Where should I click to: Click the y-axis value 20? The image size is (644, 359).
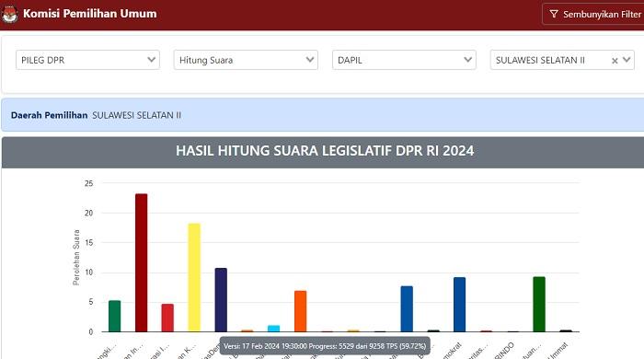click(88, 214)
